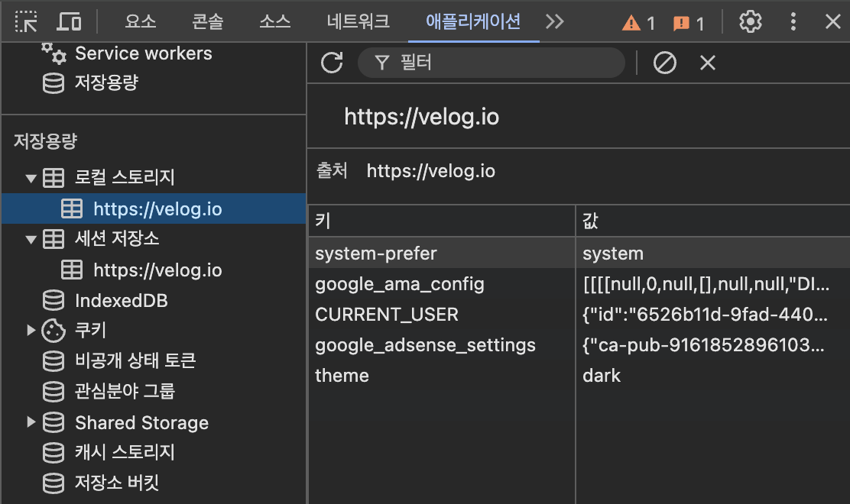
Task: Click the cookie icon beside 쿠키
Action: [x=54, y=331]
